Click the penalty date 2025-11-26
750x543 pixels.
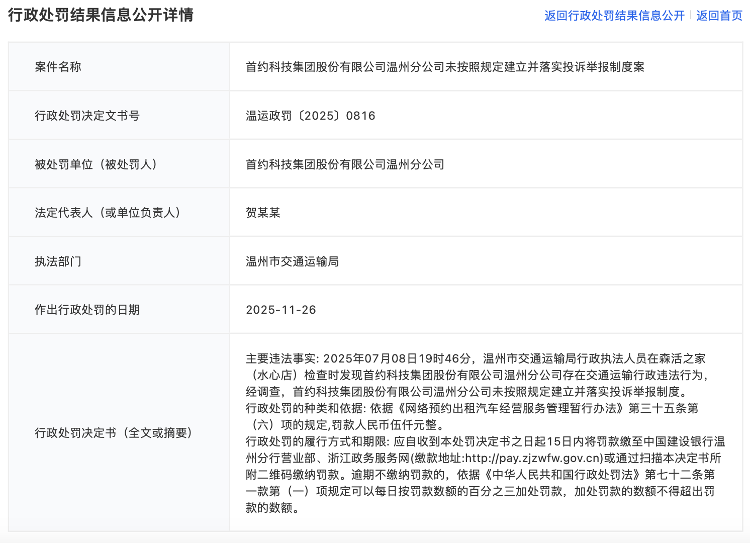(281, 310)
